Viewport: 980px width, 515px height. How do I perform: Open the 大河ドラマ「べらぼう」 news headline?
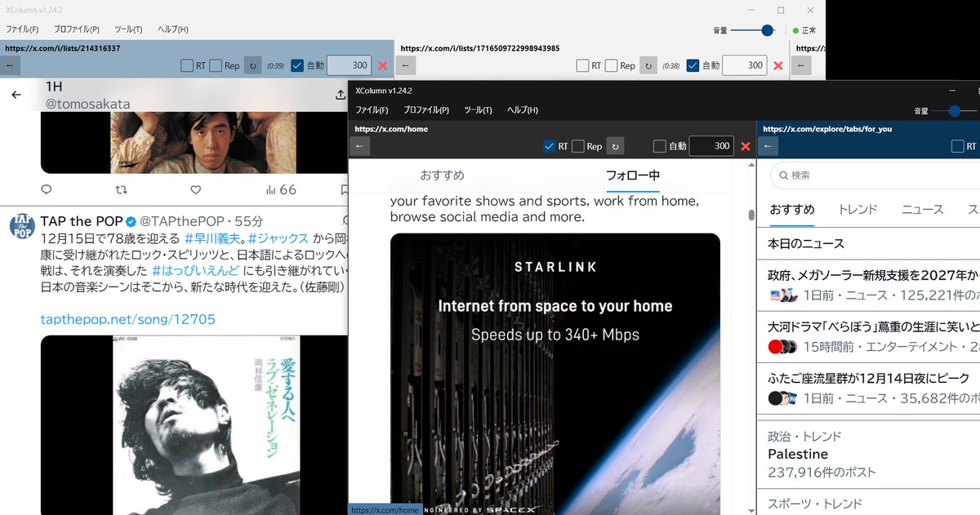click(x=874, y=326)
